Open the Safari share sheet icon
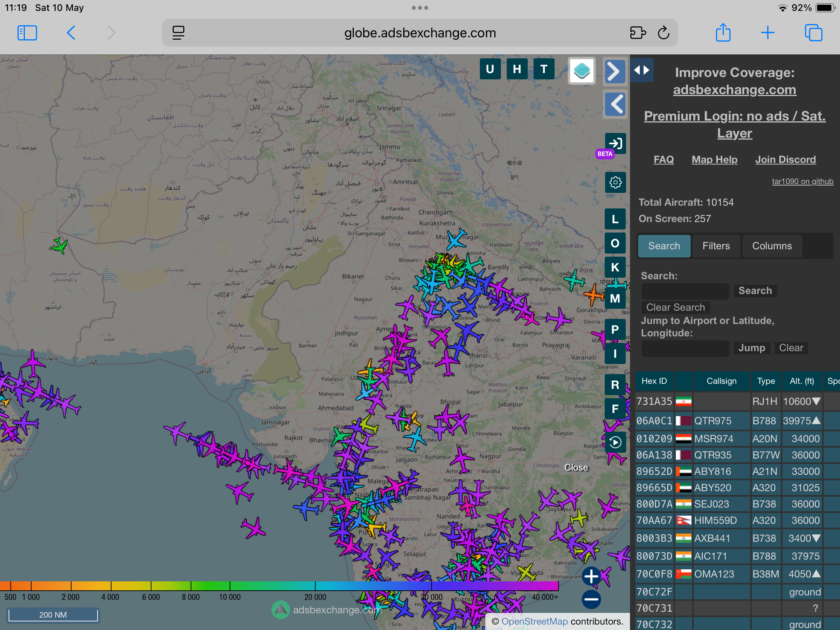The width and height of the screenshot is (840, 630). tap(723, 33)
